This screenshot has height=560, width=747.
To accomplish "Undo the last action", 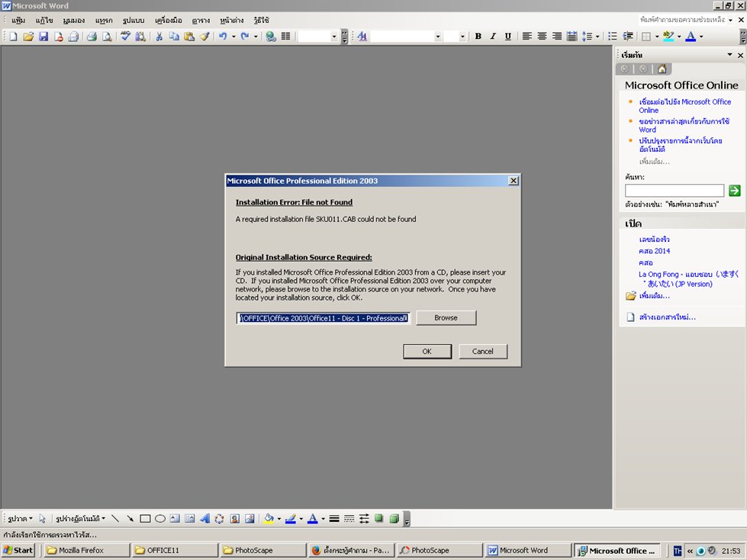I will (223, 36).
